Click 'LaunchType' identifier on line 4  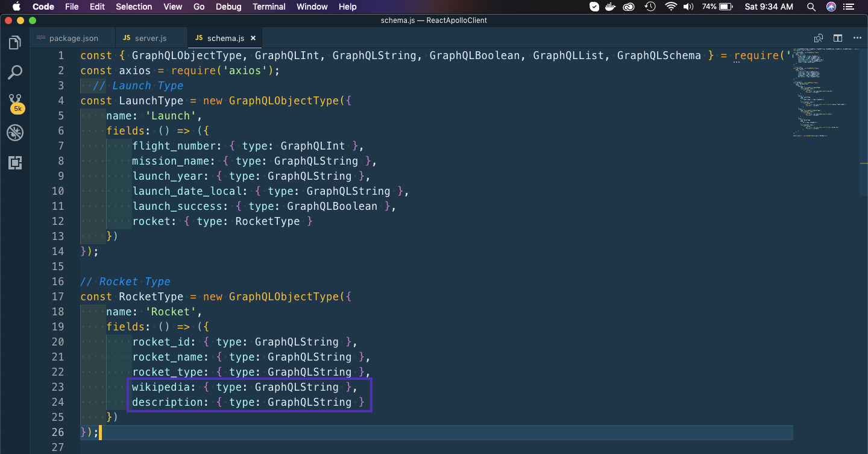pyautogui.click(x=151, y=101)
